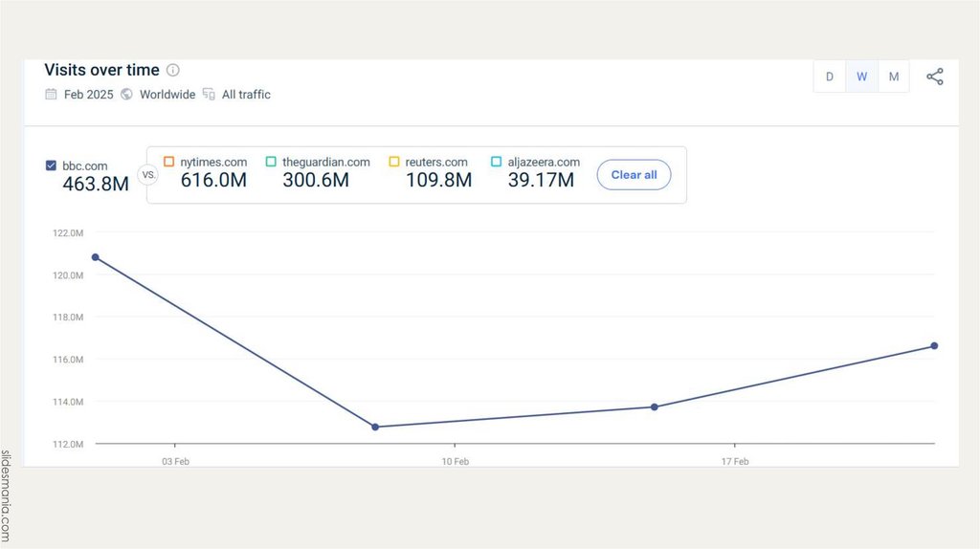Click the first data point near 120.8M

(x=95, y=257)
